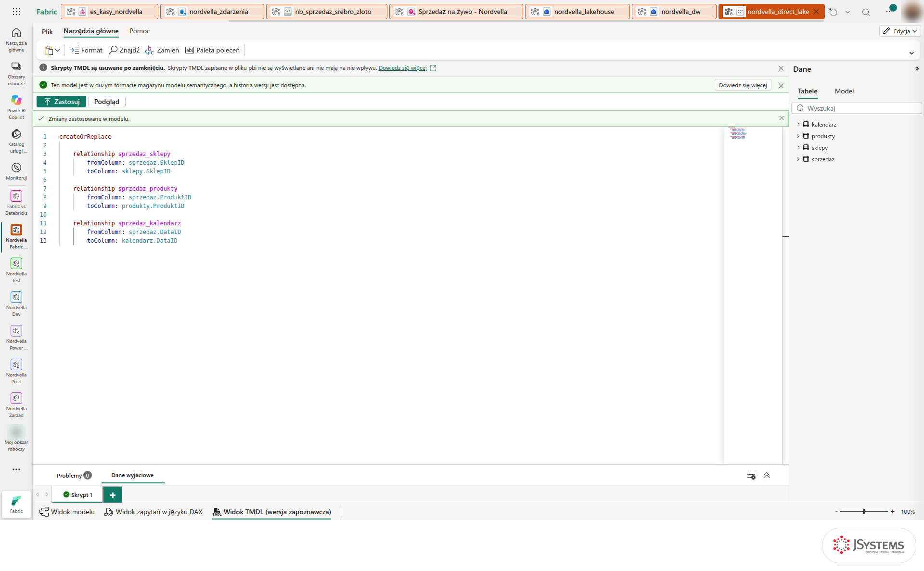This screenshot has width=924, height=571.
Task: Click the Fabric experience switcher icon
Action: coord(16,504)
